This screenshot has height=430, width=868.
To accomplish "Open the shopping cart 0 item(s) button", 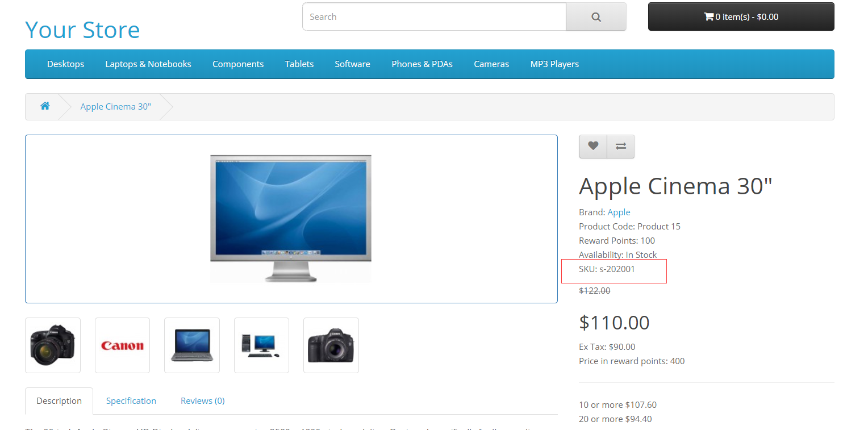I will pos(741,16).
